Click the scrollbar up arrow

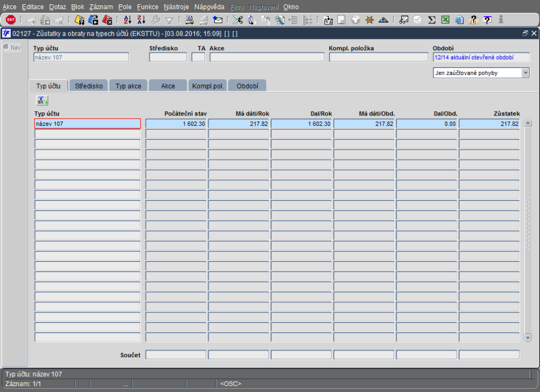pyautogui.click(x=528, y=123)
